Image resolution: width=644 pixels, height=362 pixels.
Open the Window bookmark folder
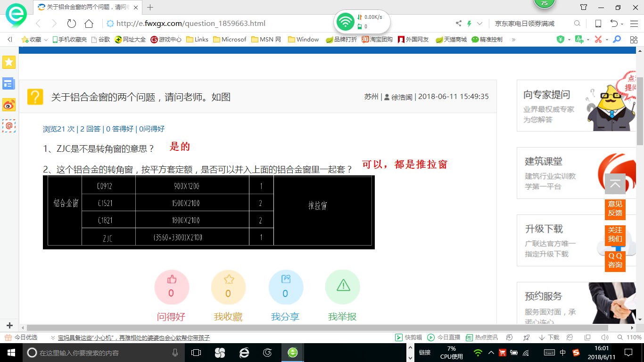[304, 40]
